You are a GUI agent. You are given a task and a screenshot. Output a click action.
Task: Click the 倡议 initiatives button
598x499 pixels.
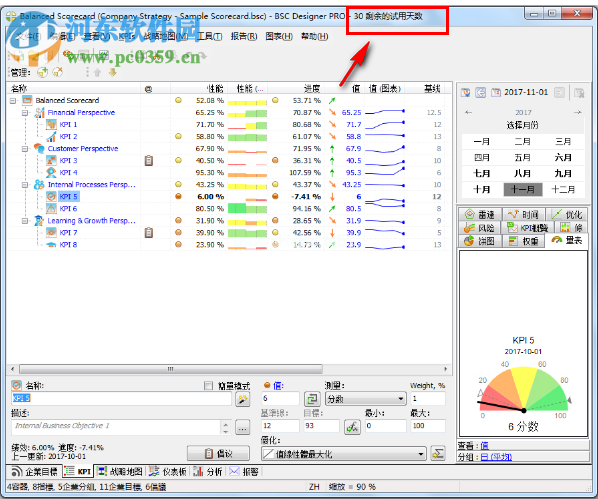pyautogui.click(x=218, y=454)
